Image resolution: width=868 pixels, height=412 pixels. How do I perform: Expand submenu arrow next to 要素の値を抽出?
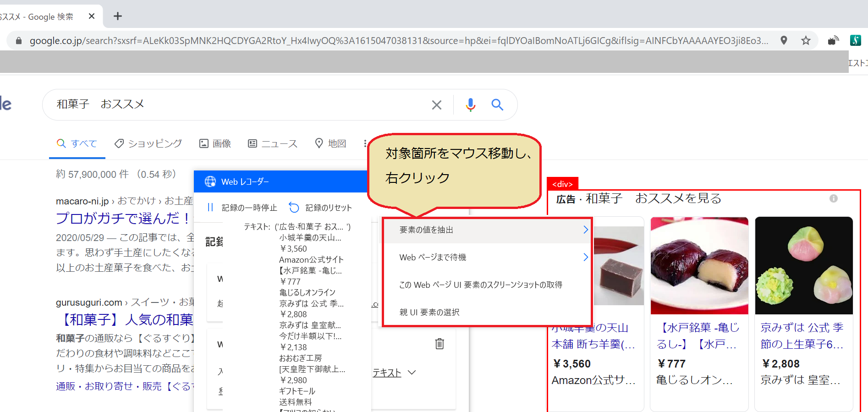point(585,230)
